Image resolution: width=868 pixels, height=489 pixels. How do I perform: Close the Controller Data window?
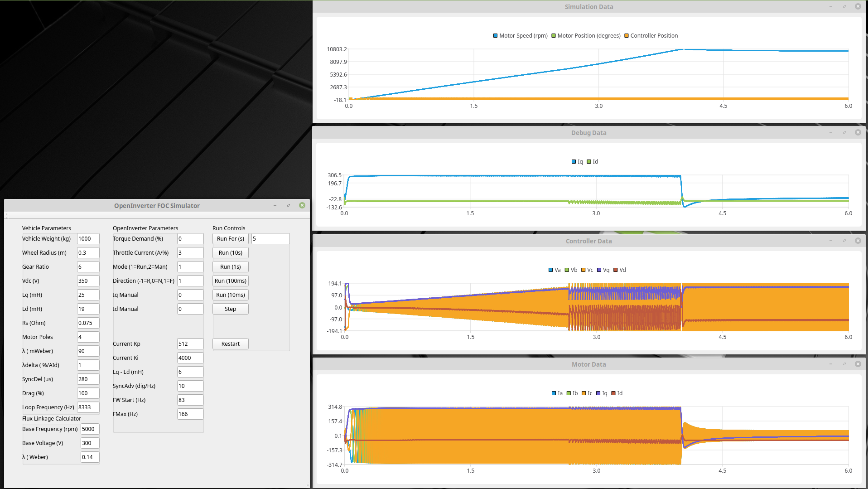pyautogui.click(x=858, y=241)
